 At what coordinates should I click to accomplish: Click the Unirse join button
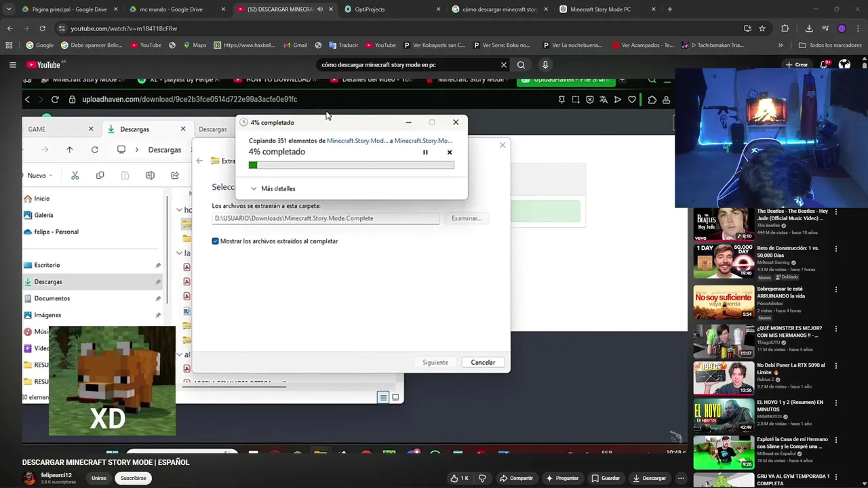point(99,478)
